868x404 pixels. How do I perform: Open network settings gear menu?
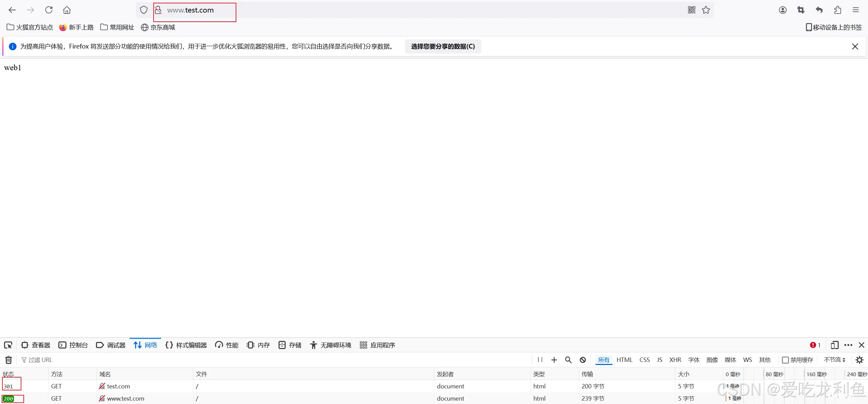[860, 360]
